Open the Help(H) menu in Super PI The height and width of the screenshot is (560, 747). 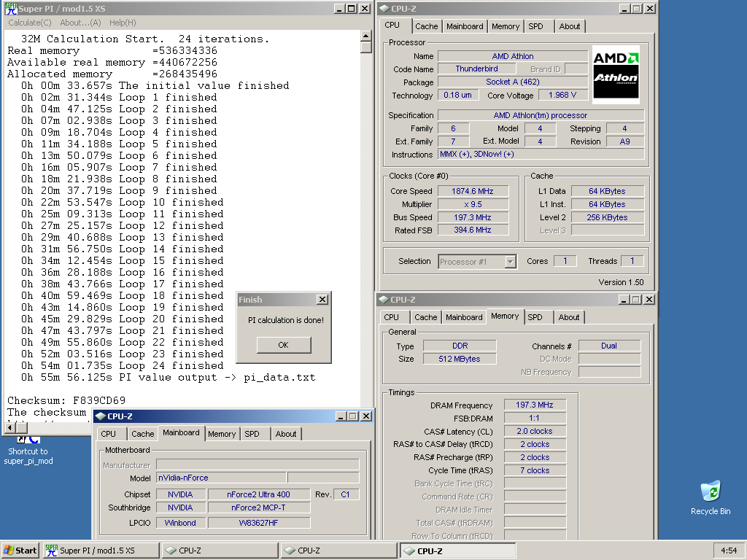123,23
